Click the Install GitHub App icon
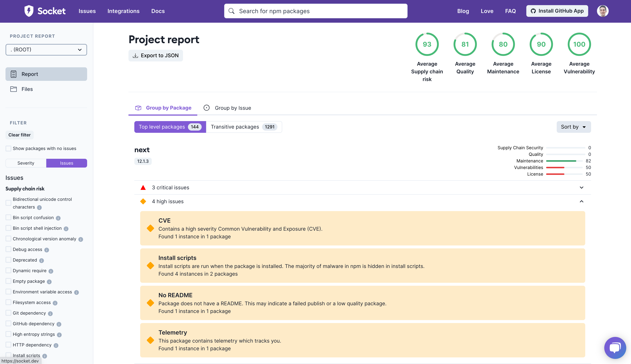The width and height of the screenshot is (631, 364). tap(534, 11)
